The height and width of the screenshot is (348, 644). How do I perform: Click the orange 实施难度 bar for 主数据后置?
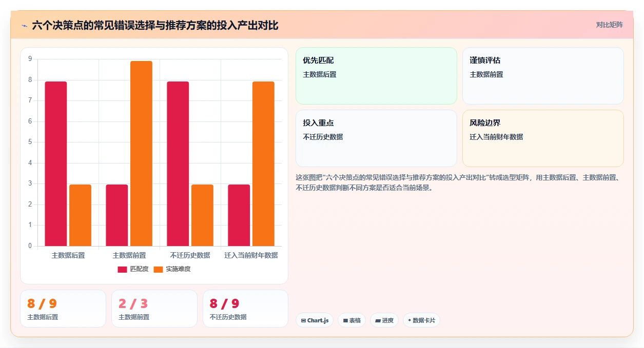tap(80, 215)
